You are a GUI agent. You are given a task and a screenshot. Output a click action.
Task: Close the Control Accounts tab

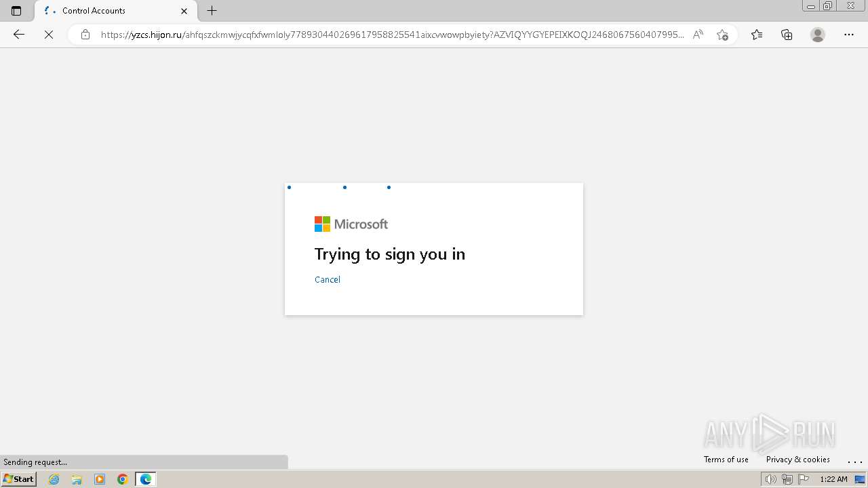point(184,11)
